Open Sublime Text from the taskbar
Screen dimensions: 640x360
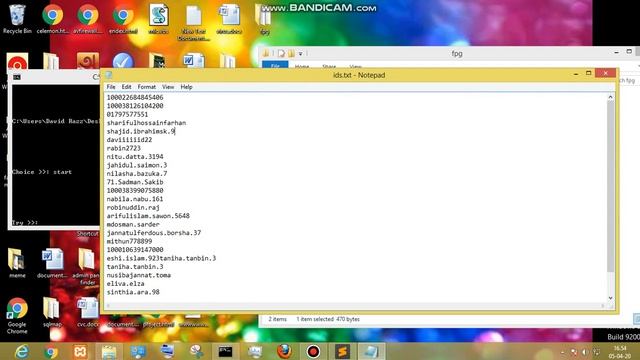click(x=342, y=351)
